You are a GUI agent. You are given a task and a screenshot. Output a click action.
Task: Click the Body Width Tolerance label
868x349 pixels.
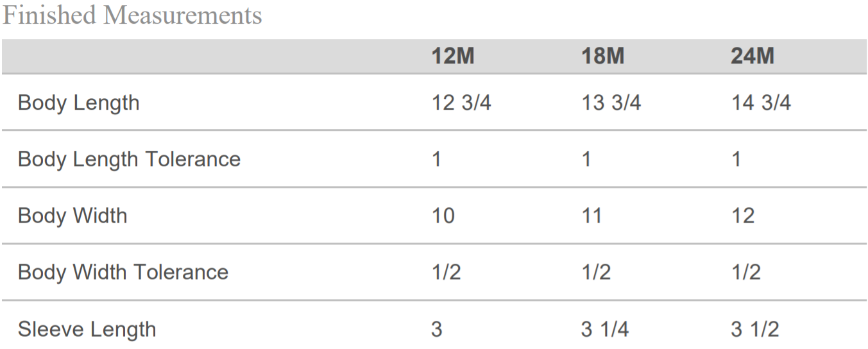(123, 272)
